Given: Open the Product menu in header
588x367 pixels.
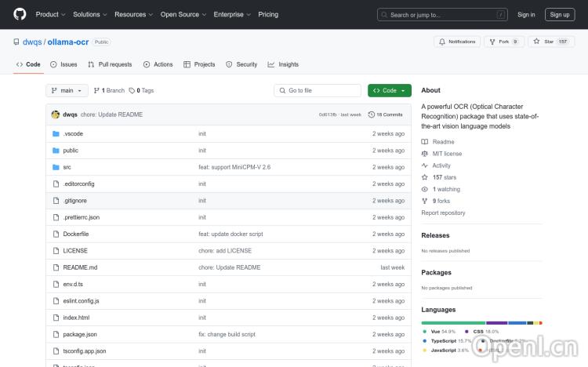Looking at the screenshot, I should (x=50, y=14).
